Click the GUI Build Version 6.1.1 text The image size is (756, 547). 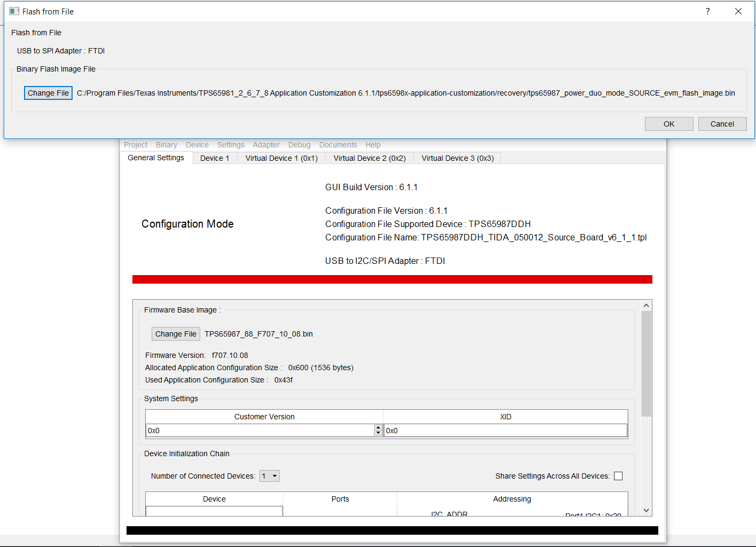click(x=372, y=187)
